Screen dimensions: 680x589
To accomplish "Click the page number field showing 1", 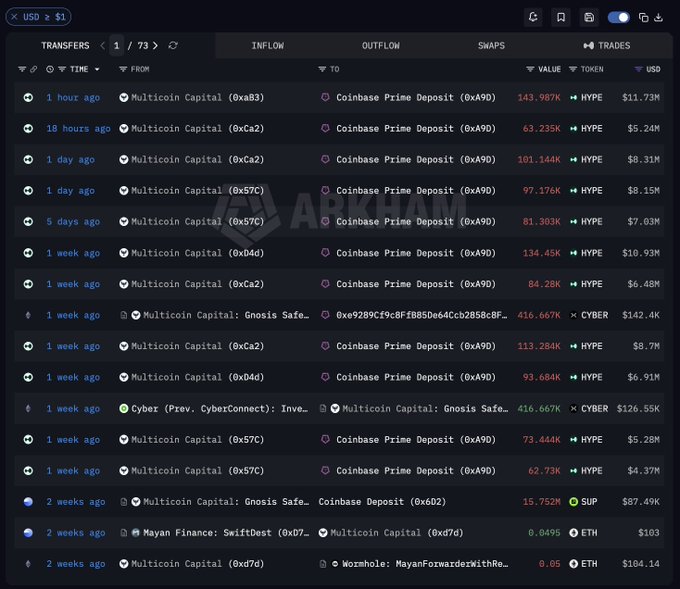I will (x=116, y=46).
